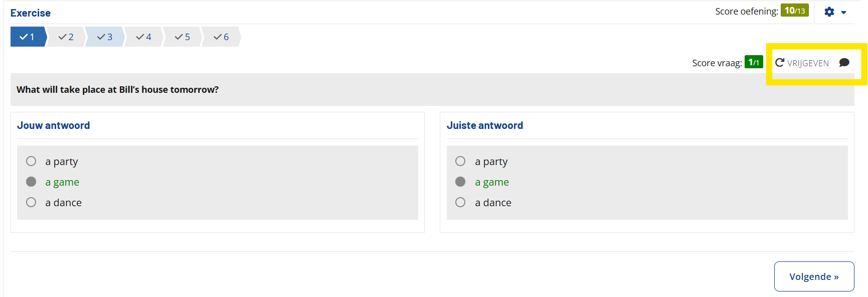Click the green Score vraag 1/1 badge
The width and height of the screenshot is (868, 297).
coord(753,62)
